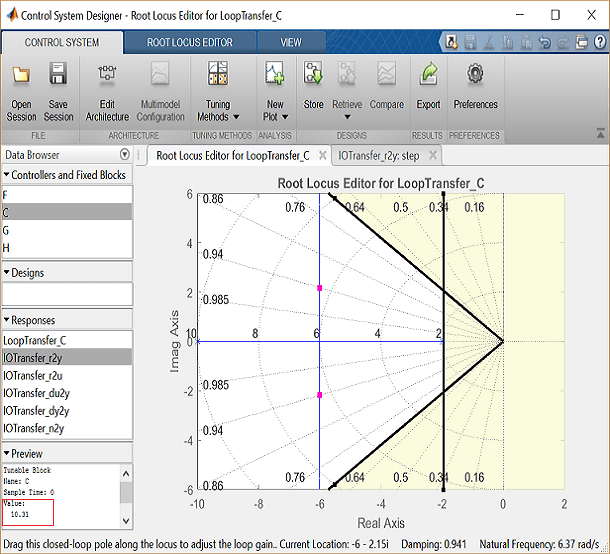Select LoopTransfer_C response
This screenshot has height=554, width=610.
click(67, 340)
